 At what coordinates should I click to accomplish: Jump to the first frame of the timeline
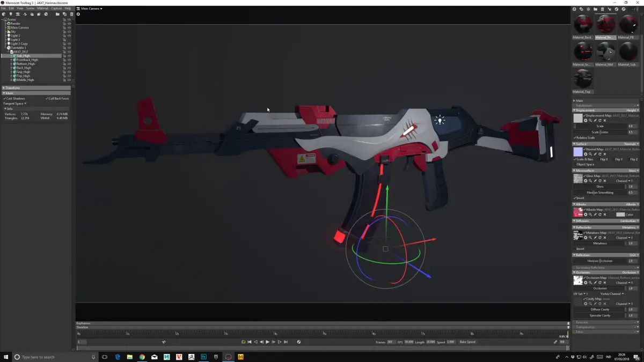[x=250, y=342]
